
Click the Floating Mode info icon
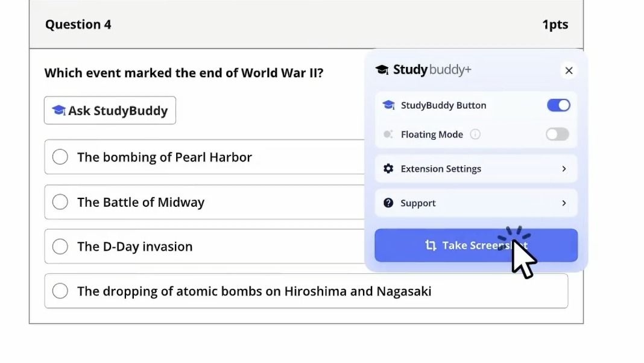(475, 134)
